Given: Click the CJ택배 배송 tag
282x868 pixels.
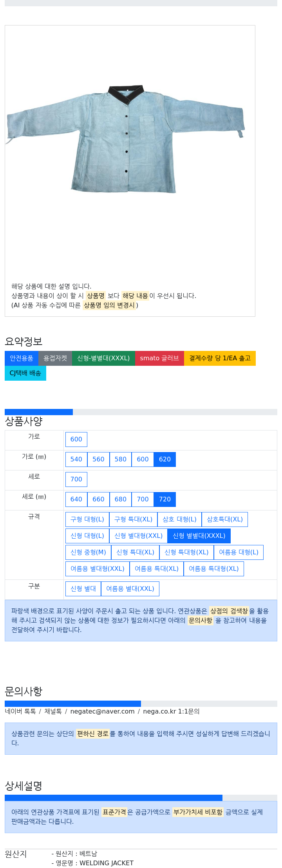Looking at the screenshot, I should pos(25,373).
